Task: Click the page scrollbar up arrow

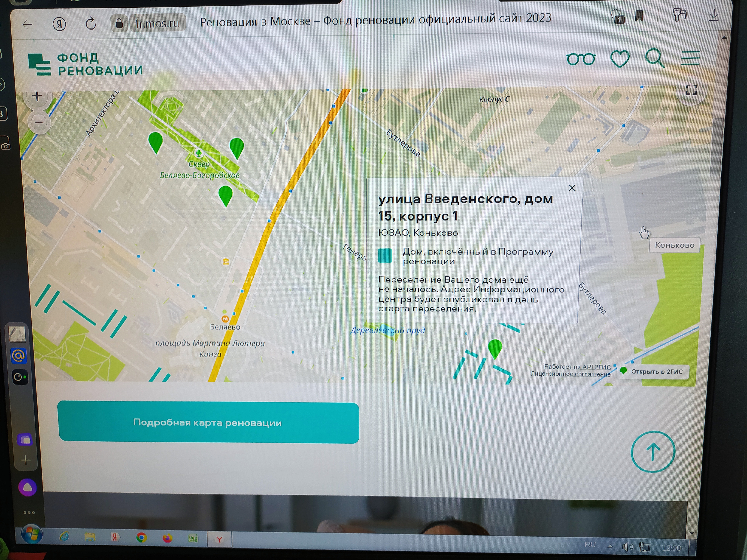Action: point(724,38)
